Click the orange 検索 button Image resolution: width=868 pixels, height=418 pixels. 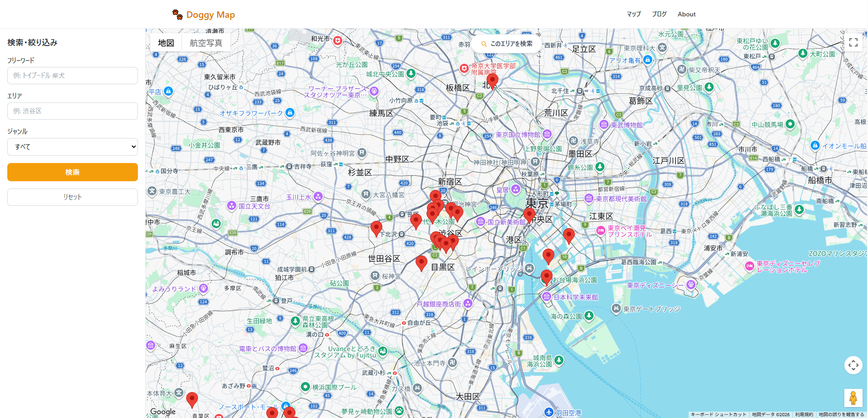coord(72,172)
